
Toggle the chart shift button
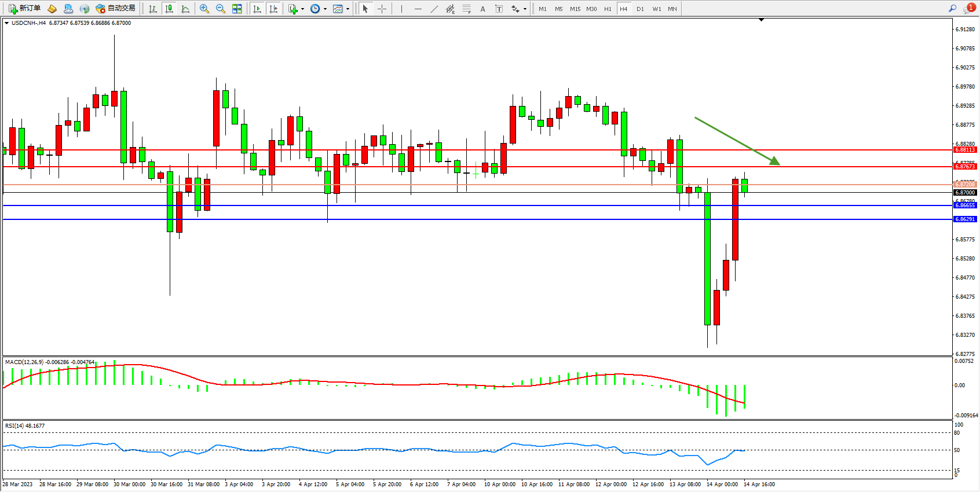coord(273,9)
